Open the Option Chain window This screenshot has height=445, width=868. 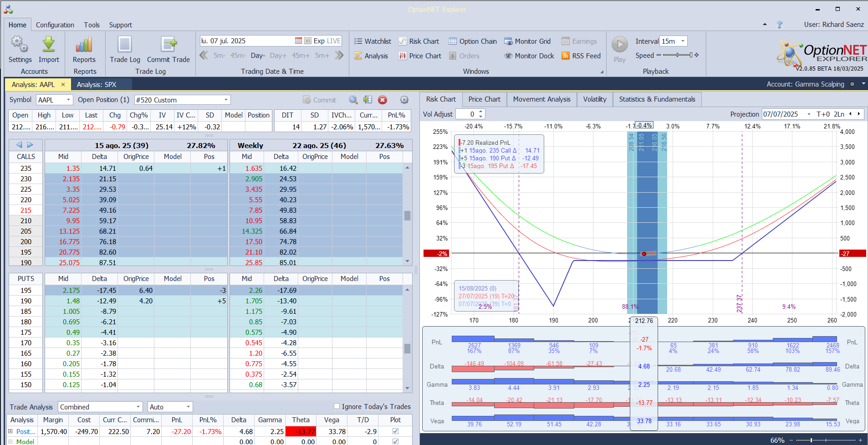coord(473,41)
